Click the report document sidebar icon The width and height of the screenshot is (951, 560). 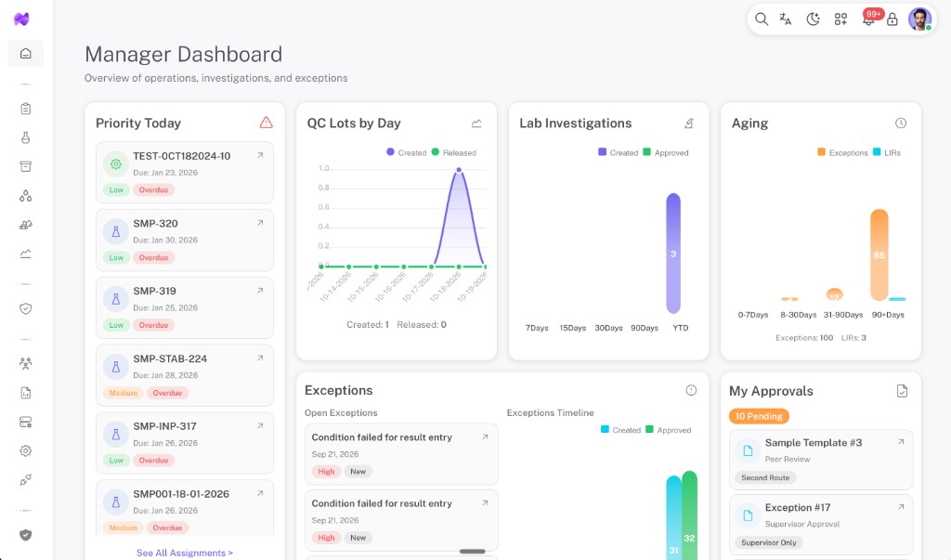pyautogui.click(x=25, y=393)
